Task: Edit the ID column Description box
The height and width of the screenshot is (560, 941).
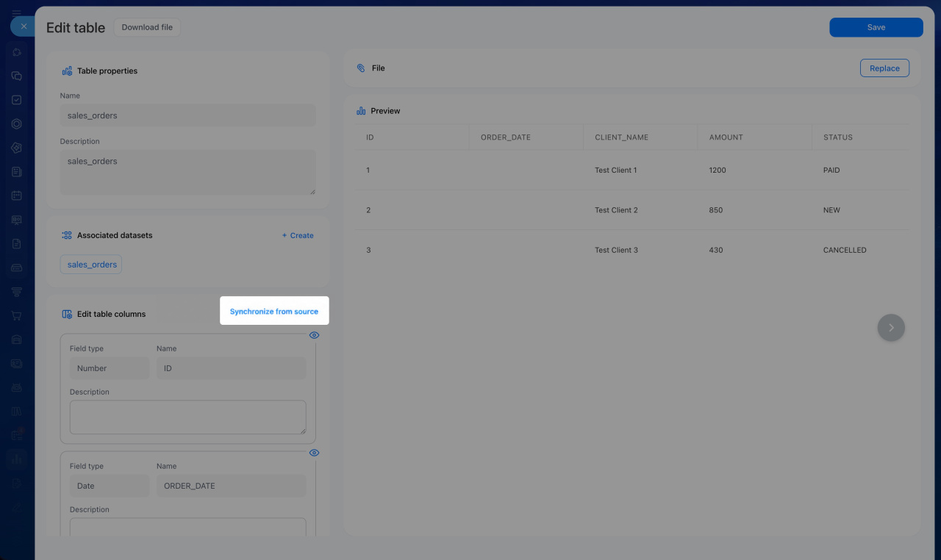Action: [188, 417]
